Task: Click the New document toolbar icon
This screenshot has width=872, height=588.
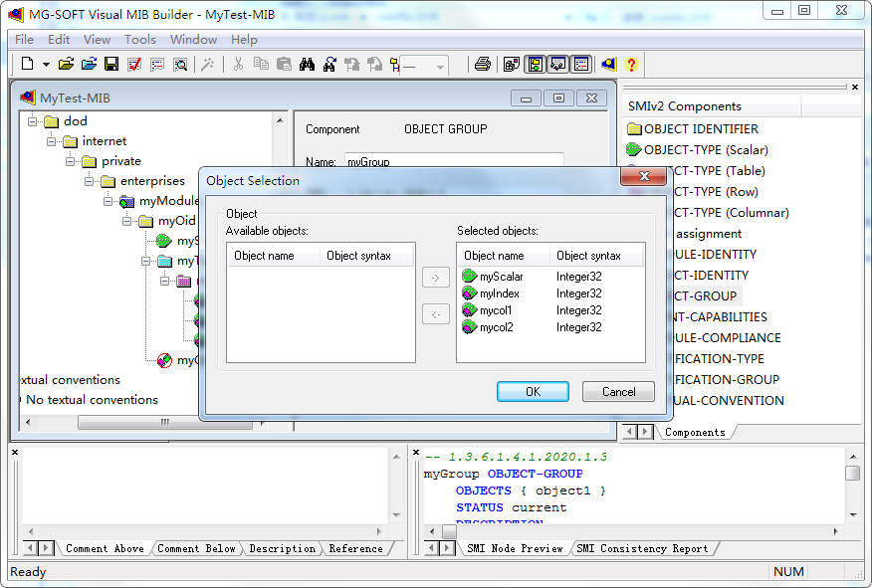Action: coord(28,64)
